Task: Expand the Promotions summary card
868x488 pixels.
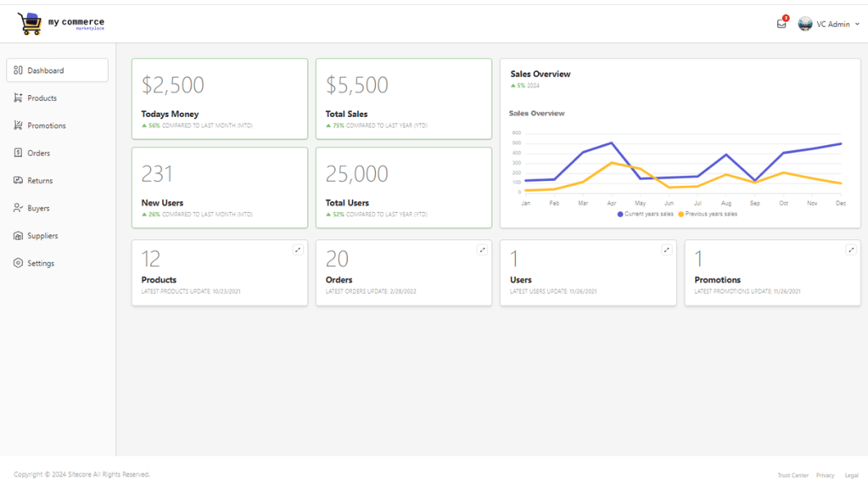Action: [851, 250]
